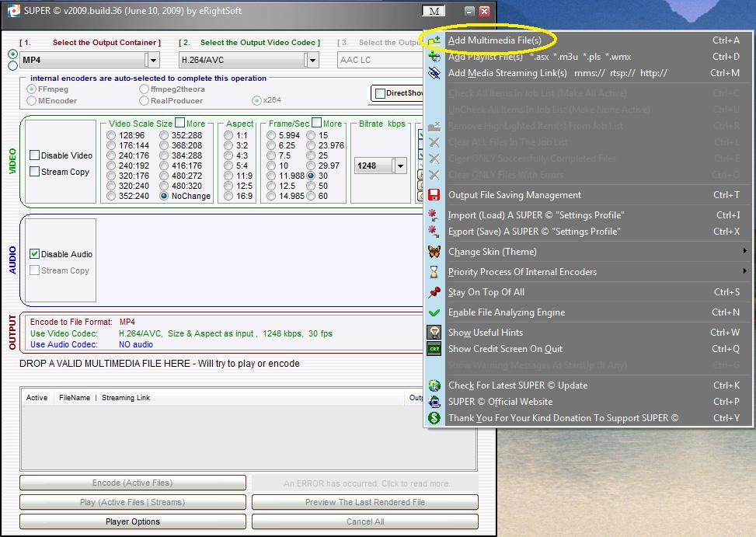Click the pushpin Stay On Top icon
Viewport: 756px width, 537px height.
coord(434,292)
